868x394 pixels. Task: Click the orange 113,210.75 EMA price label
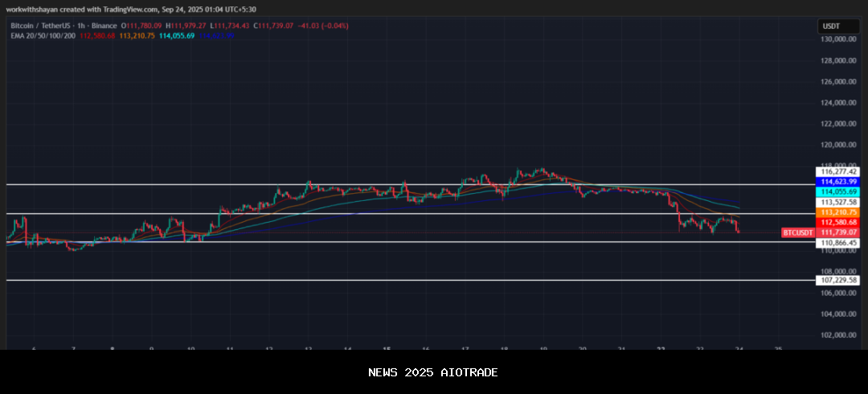(x=838, y=212)
